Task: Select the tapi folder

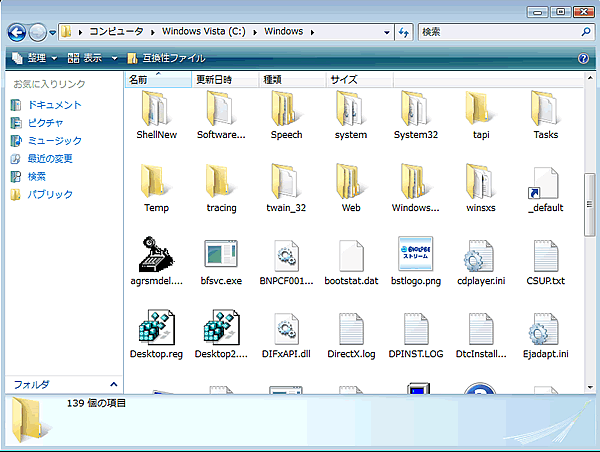Action: point(481,115)
